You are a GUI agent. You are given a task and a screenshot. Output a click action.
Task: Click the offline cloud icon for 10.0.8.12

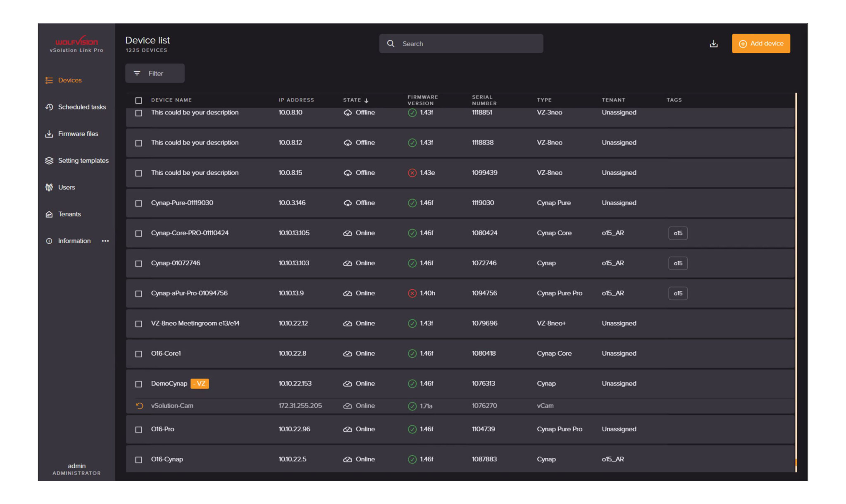click(x=348, y=143)
